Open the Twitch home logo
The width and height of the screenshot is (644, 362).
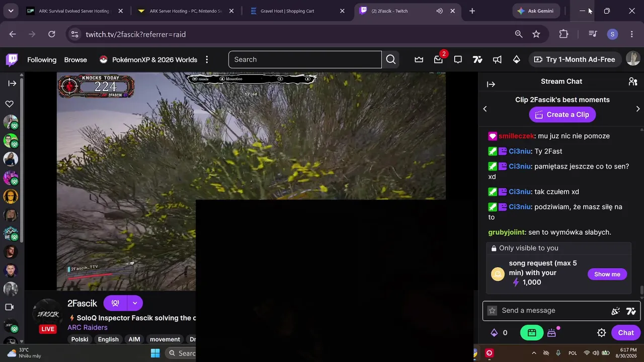point(12,60)
